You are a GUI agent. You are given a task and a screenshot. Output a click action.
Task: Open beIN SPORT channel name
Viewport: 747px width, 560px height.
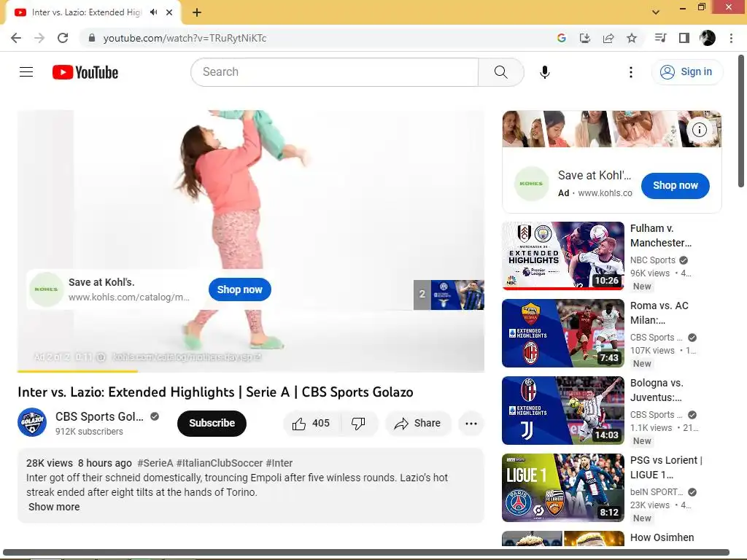click(x=657, y=492)
